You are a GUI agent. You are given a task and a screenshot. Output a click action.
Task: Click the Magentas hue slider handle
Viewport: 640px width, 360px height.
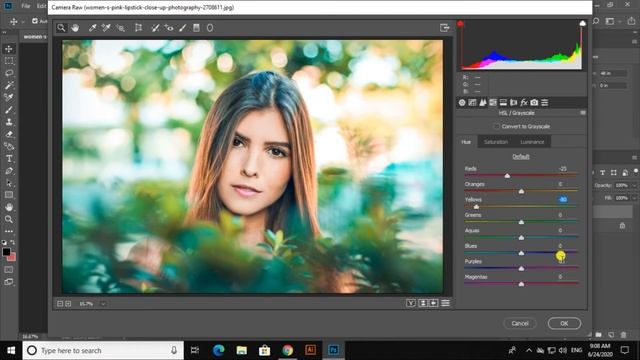pyautogui.click(x=521, y=284)
